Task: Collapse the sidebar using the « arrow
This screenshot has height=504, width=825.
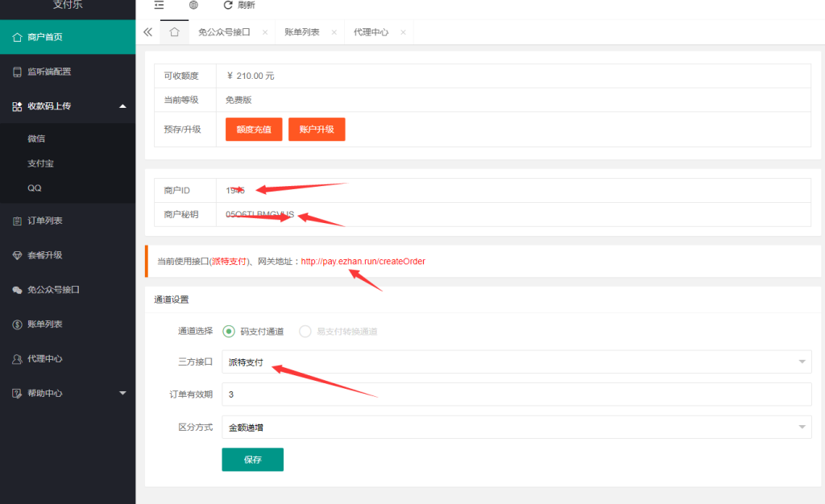Action: pyautogui.click(x=147, y=31)
